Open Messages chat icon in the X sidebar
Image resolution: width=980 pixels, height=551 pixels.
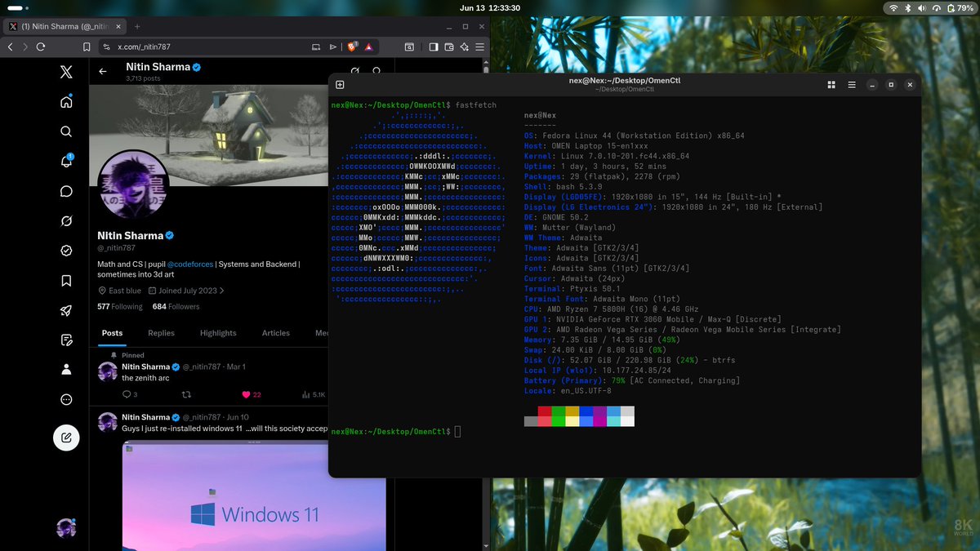66,192
